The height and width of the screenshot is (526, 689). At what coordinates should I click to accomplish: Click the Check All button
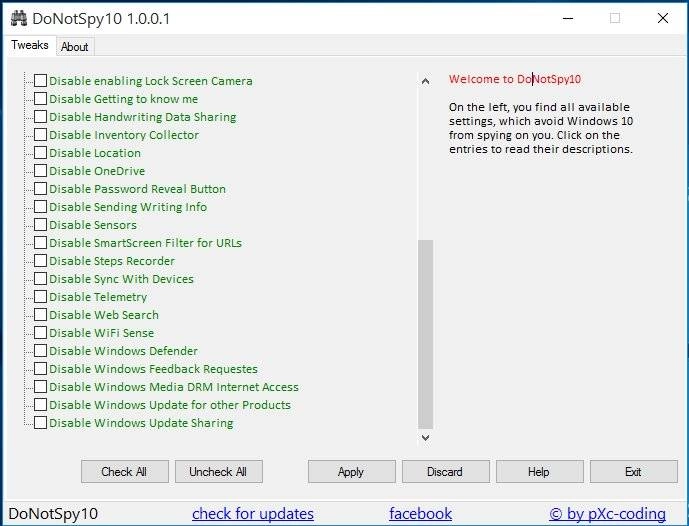tap(124, 472)
